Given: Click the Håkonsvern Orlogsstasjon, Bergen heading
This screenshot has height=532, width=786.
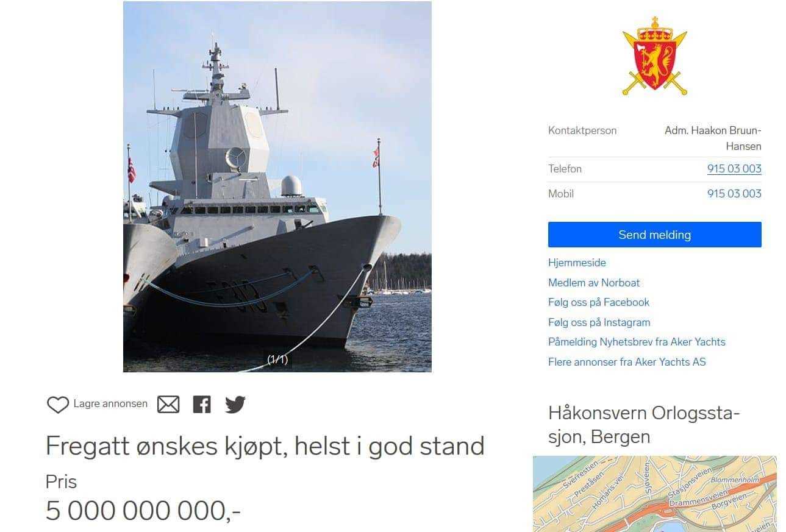Looking at the screenshot, I should click(x=644, y=425).
